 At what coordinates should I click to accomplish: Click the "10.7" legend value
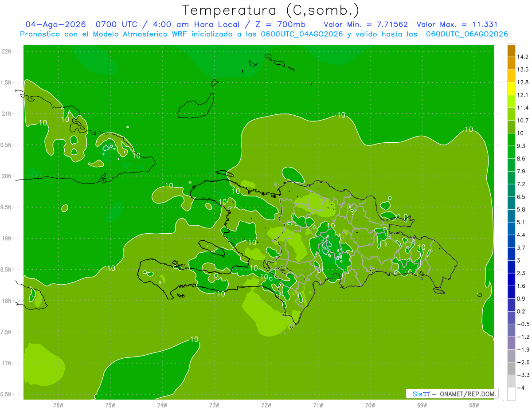tap(523, 121)
